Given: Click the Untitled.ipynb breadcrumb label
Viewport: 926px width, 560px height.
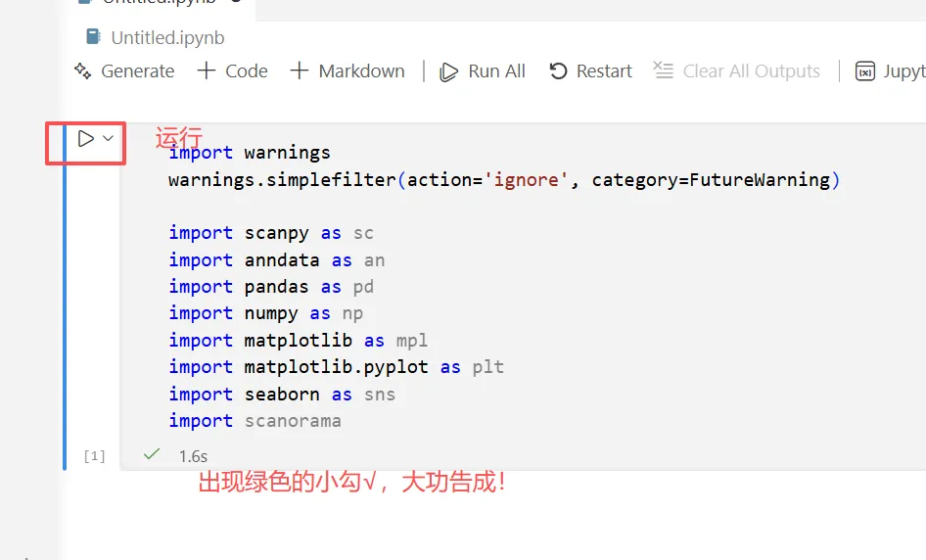Looking at the screenshot, I should 167,38.
